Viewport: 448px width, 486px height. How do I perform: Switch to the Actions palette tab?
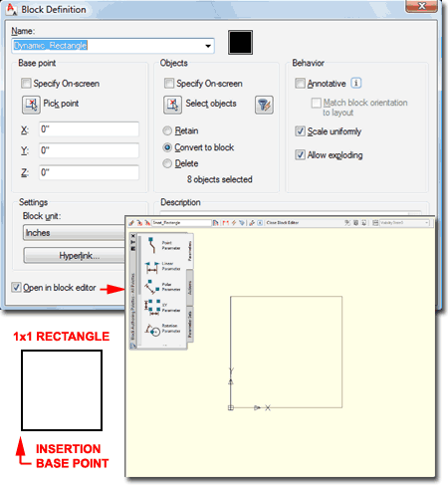click(190, 288)
